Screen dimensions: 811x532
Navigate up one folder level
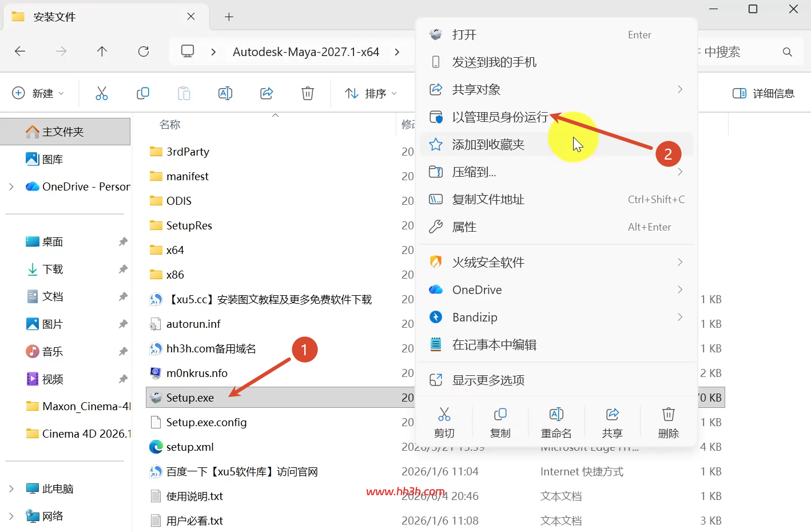coord(102,51)
